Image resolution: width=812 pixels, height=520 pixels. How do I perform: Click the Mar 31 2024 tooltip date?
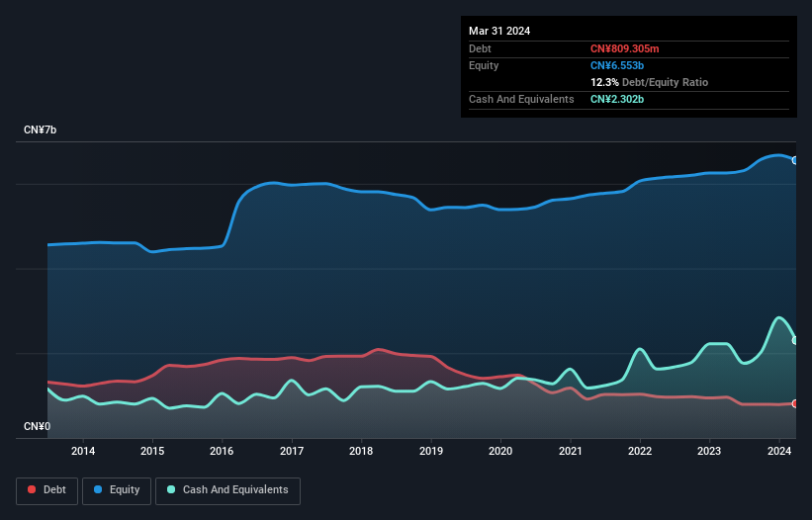499,31
